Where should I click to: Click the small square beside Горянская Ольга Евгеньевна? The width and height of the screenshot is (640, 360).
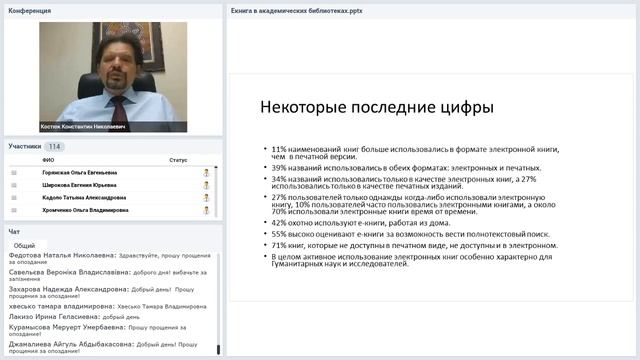click(x=14, y=173)
